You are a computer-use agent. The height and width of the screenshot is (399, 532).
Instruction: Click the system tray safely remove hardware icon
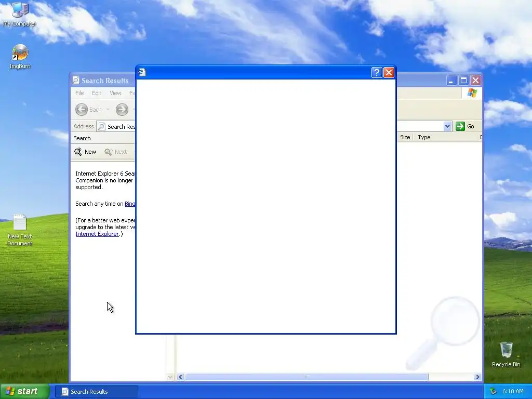[x=493, y=392]
